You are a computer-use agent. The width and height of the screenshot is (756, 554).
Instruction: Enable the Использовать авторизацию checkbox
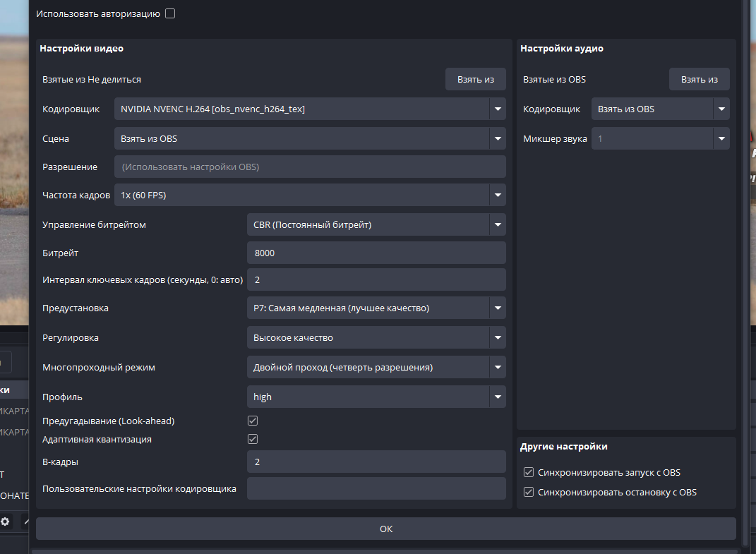pos(170,13)
